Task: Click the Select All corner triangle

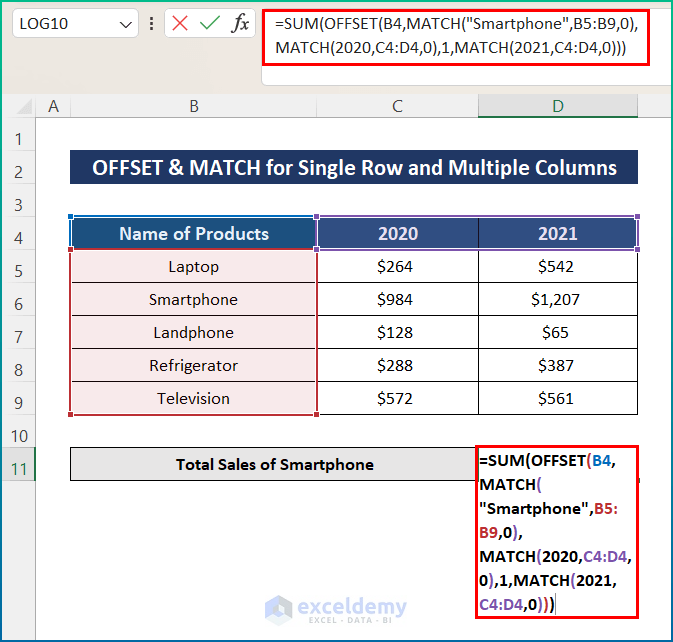Action: click(x=20, y=107)
